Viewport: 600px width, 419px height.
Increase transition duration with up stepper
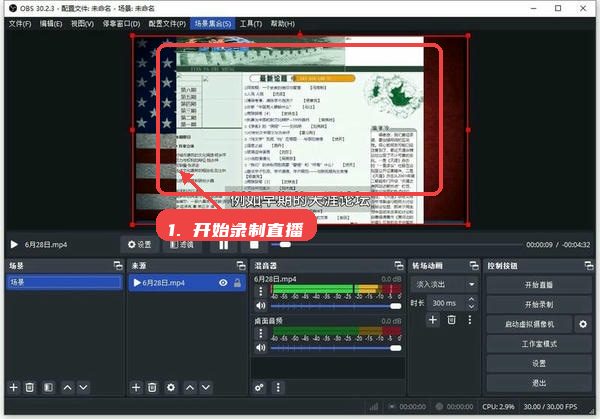[471, 299]
